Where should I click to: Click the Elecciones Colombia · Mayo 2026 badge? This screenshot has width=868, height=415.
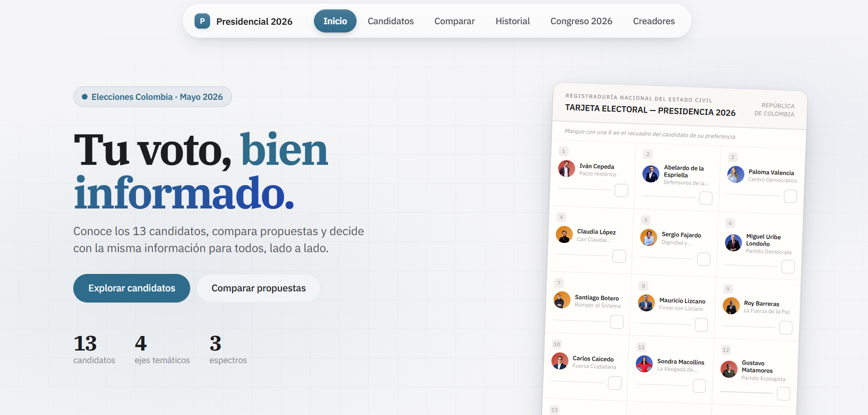152,97
